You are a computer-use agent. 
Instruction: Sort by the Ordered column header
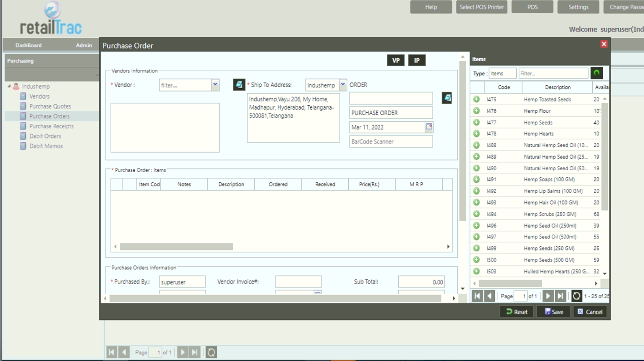click(x=278, y=184)
